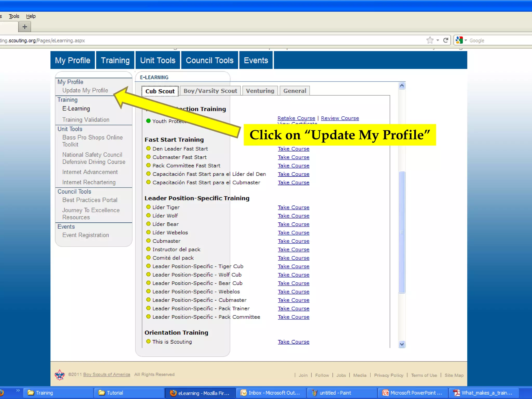The width and height of the screenshot is (532, 399).
Task: Click Update My Profile in sidebar
Action: pos(85,90)
